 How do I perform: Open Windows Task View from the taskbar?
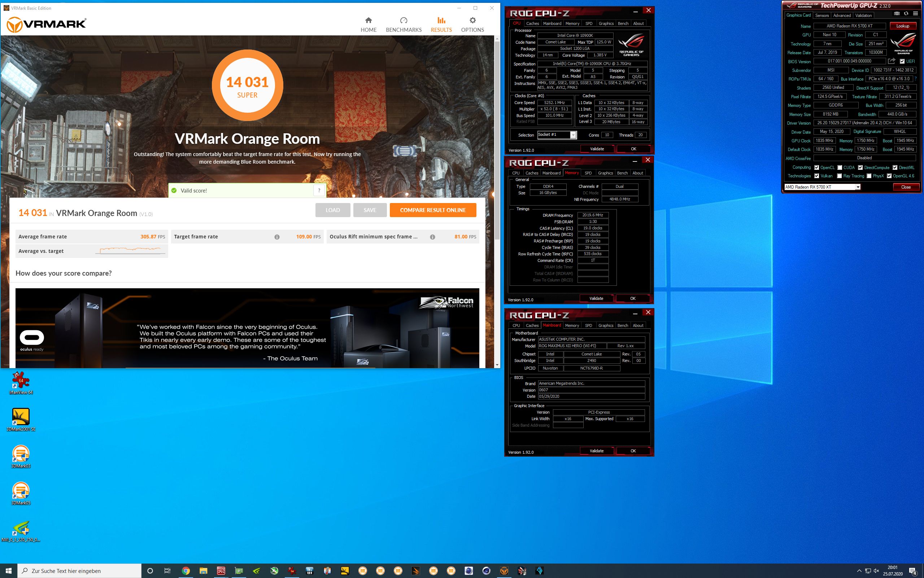tap(167, 571)
